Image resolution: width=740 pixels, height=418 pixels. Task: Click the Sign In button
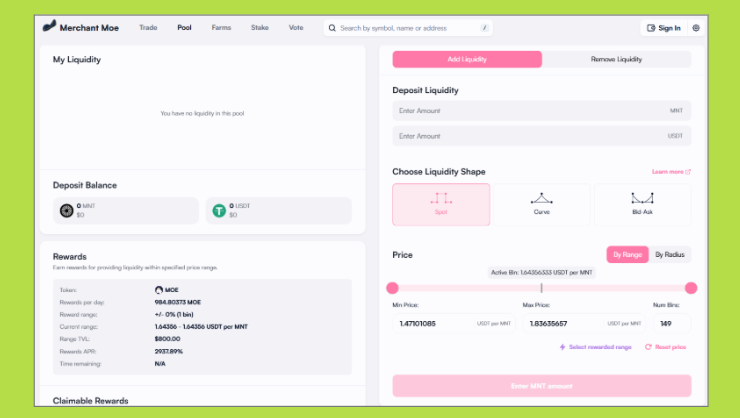click(664, 28)
